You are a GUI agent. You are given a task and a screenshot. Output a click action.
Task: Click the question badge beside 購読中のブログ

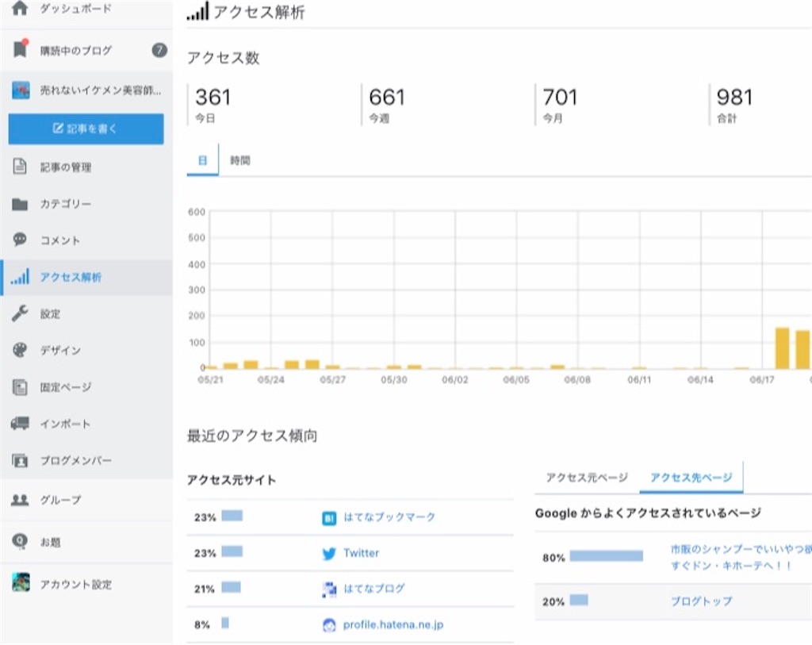(x=159, y=50)
